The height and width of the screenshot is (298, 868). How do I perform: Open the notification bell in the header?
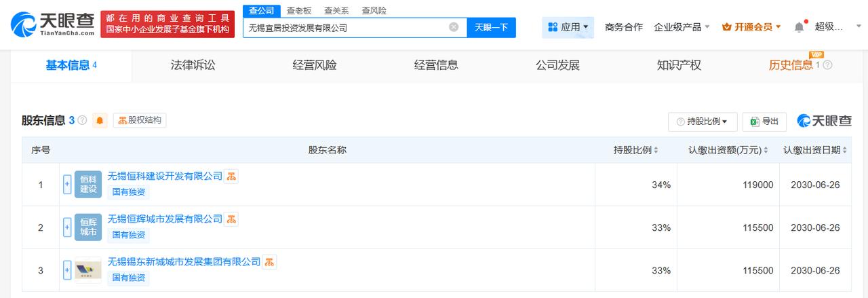799,27
